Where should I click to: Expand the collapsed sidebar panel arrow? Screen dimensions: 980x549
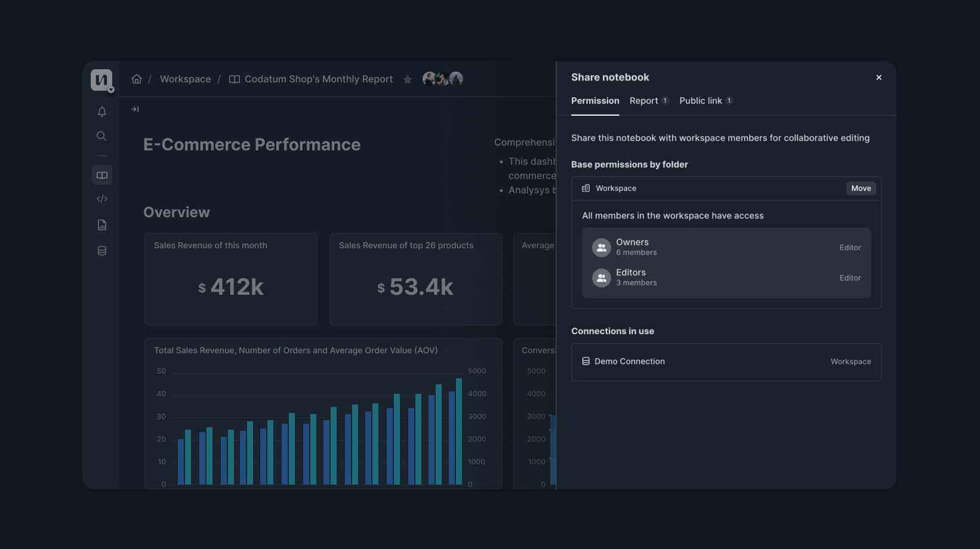(135, 109)
